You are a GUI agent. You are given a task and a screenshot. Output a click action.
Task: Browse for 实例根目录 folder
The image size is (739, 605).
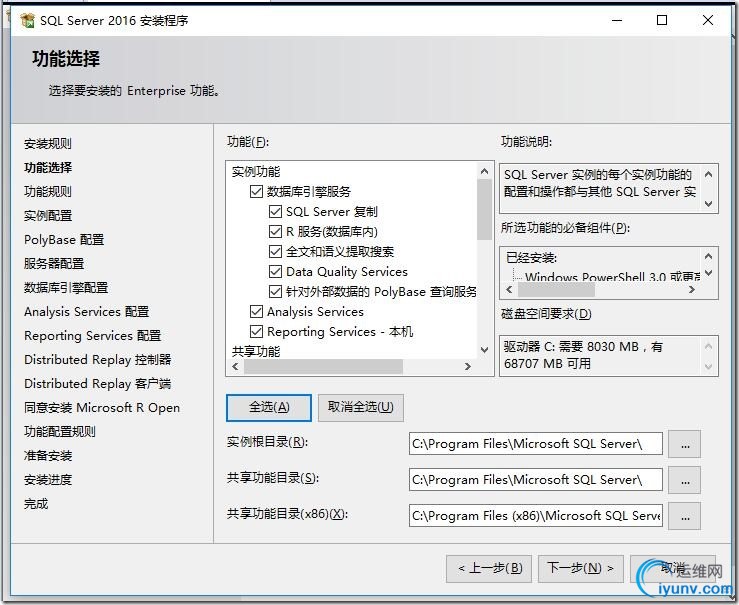(x=685, y=444)
